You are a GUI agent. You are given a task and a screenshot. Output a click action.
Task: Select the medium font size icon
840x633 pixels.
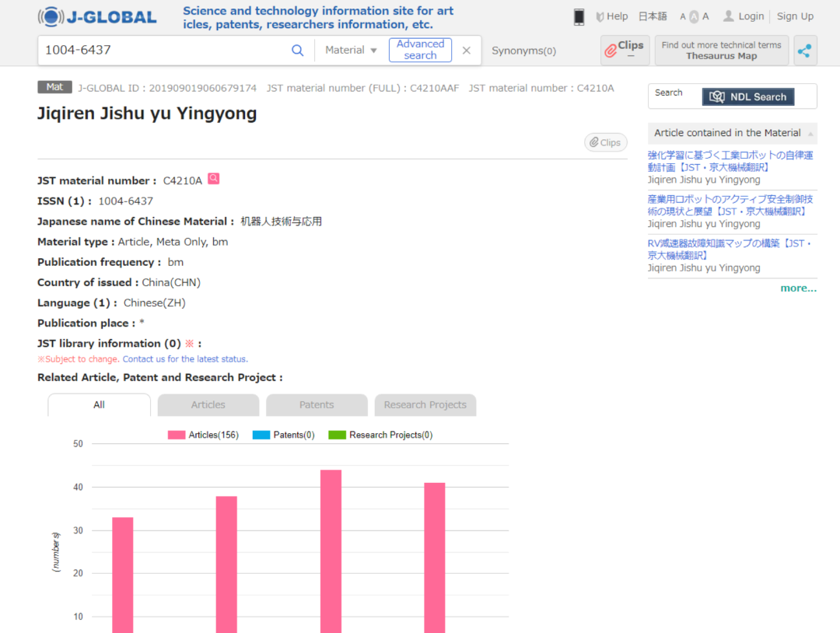694,16
